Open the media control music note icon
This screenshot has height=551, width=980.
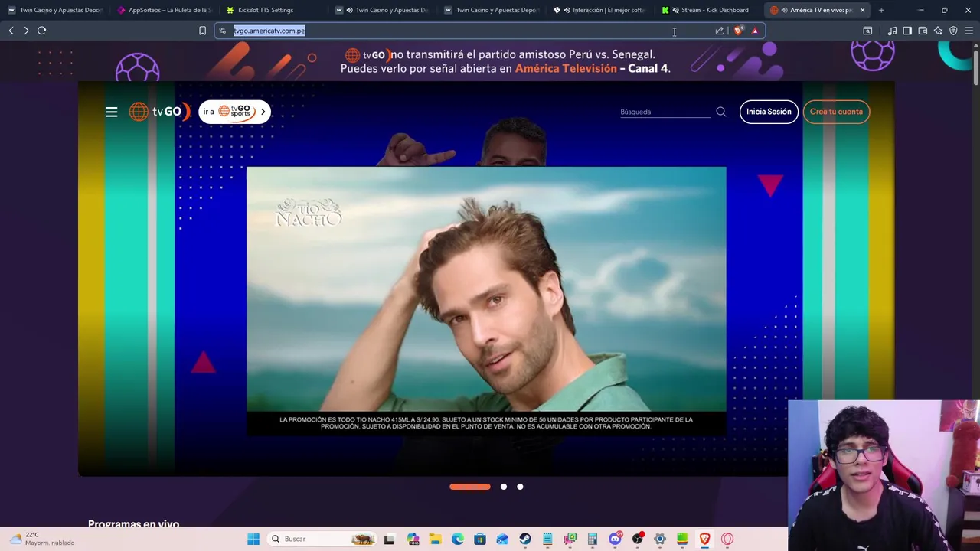[x=892, y=31]
